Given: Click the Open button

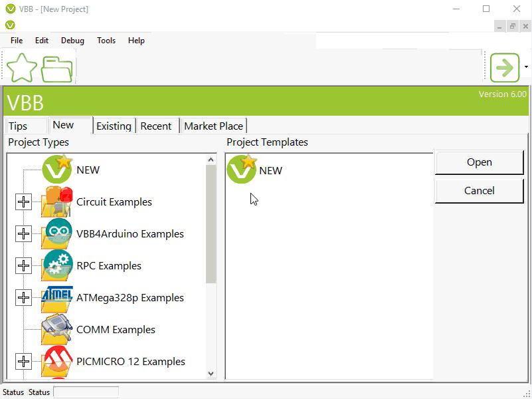Looking at the screenshot, I should tap(479, 162).
